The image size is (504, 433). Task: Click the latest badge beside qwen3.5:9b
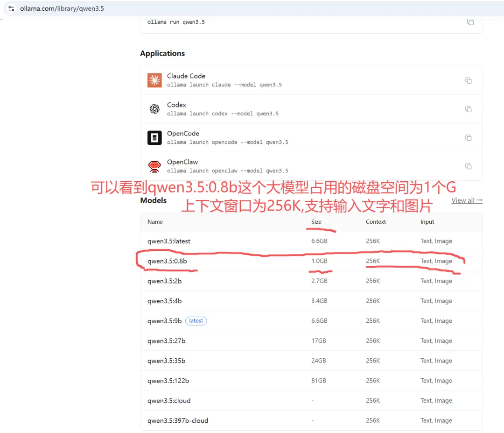point(196,321)
